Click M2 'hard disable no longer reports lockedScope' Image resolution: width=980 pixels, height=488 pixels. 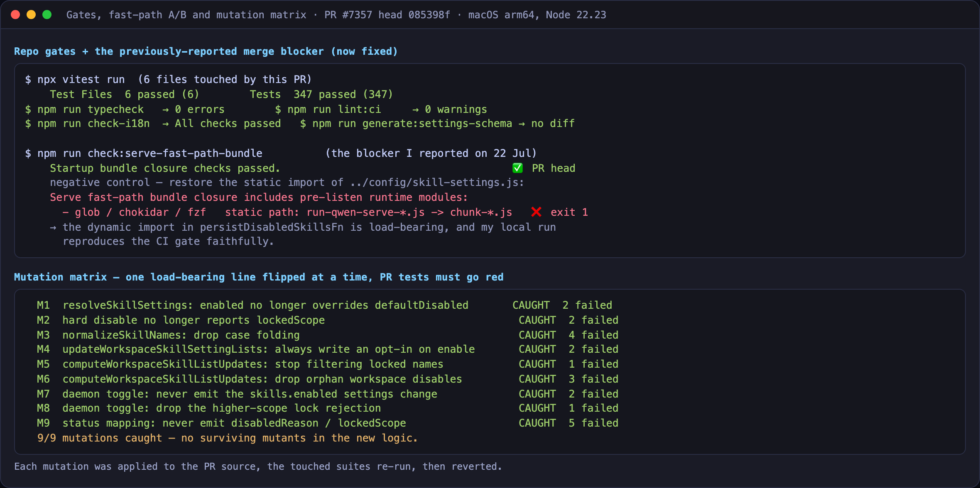[194, 320]
